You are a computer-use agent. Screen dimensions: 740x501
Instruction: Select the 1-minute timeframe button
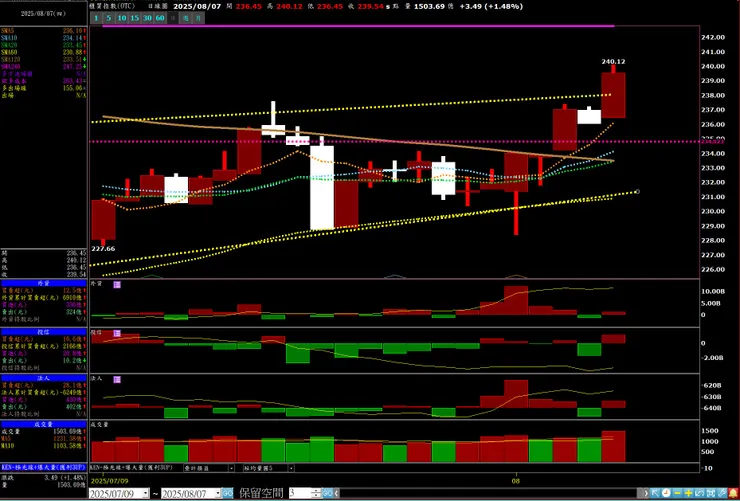pyautogui.click(x=96, y=18)
